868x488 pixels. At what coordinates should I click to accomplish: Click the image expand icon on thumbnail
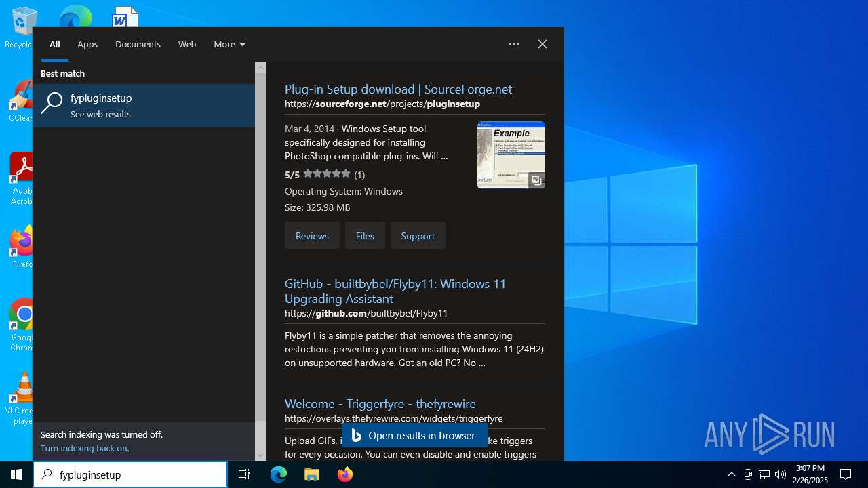coord(536,180)
